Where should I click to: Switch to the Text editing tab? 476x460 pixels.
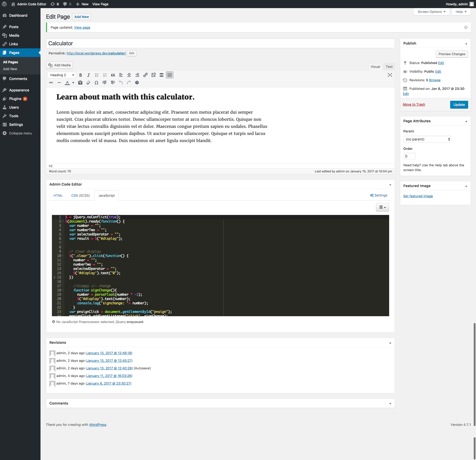pyautogui.click(x=389, y=67)
